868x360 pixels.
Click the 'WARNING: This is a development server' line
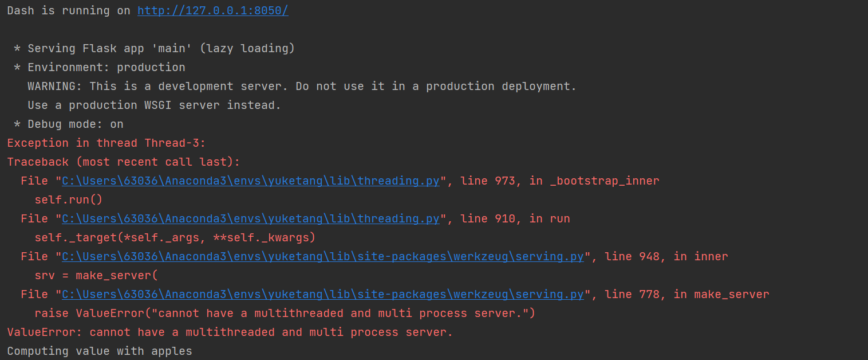(x=302, y=87)
